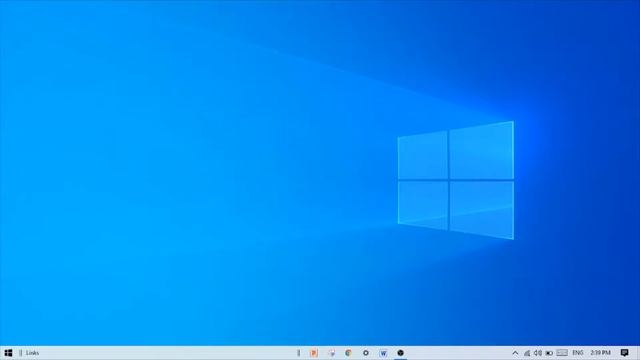
Task: Open network status in system tray
Action: pos(527,353)
